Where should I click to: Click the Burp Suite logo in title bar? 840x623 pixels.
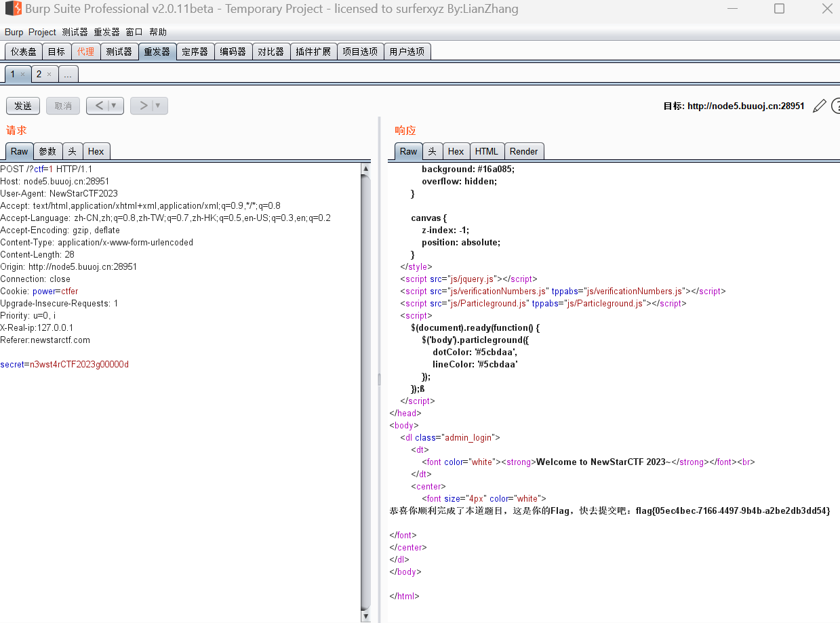12,9
